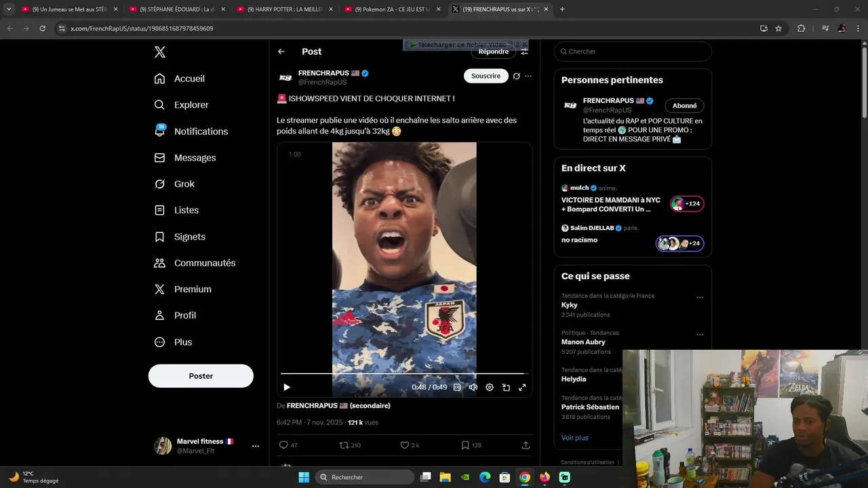Screen dimensions: 868x488
Task: Click the address bar URL
Action: pos(142,28)
